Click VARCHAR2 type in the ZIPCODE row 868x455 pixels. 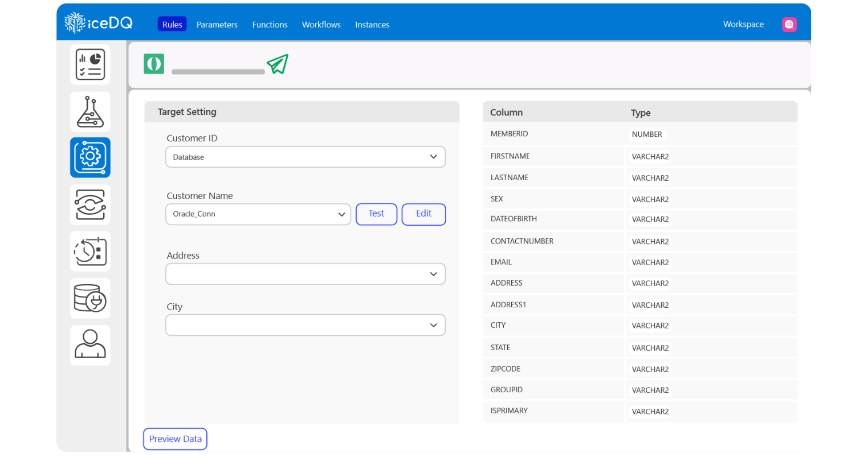coord(650,369)
